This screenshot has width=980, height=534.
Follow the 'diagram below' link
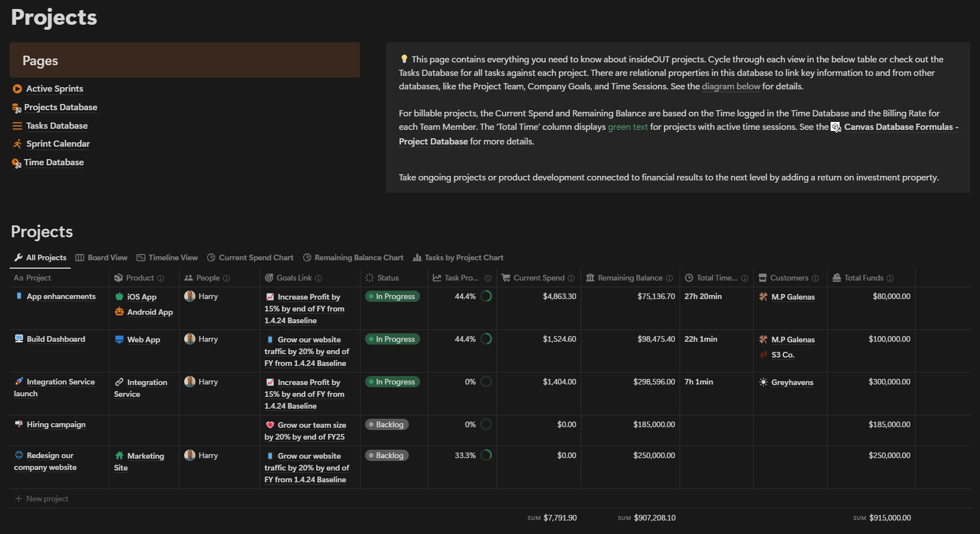coord(731,87)
